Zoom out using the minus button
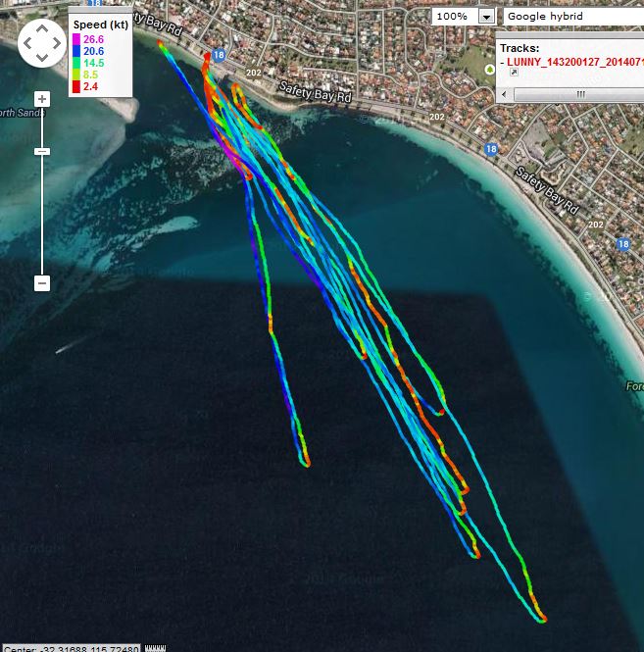644x652 pixels. (42, 283)
